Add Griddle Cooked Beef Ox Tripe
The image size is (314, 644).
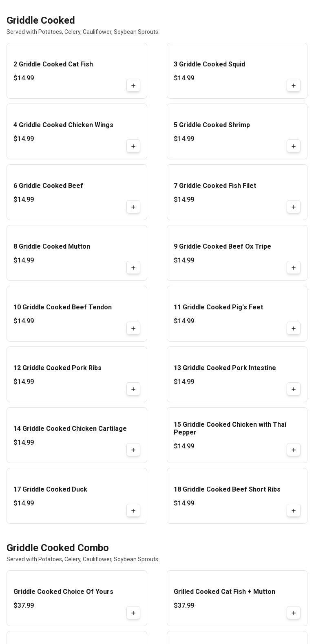[294, 268]
